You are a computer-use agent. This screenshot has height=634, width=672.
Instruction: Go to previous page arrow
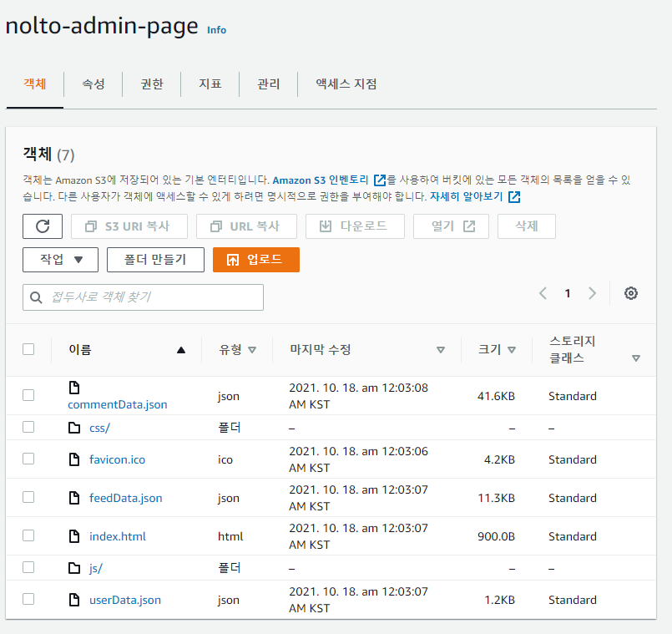pyautogui.click(x=543, y=293)
